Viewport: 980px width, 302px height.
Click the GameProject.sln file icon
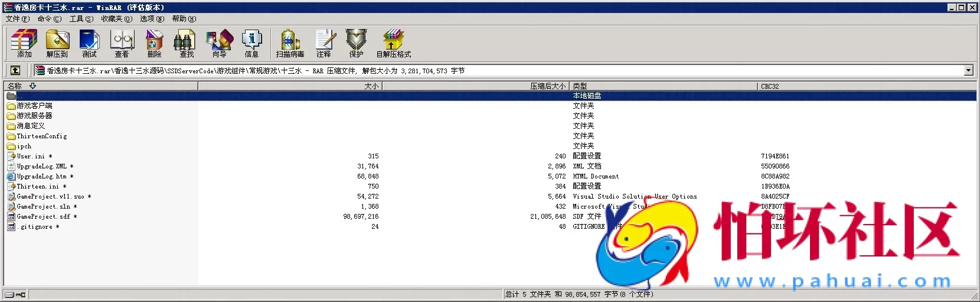click(11, 206)
